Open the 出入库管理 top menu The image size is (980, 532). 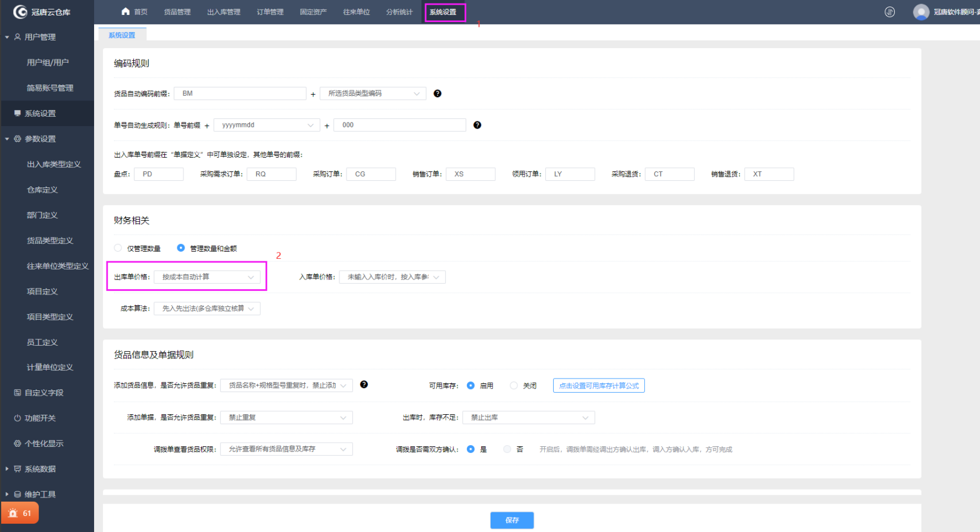pos(224,12)
